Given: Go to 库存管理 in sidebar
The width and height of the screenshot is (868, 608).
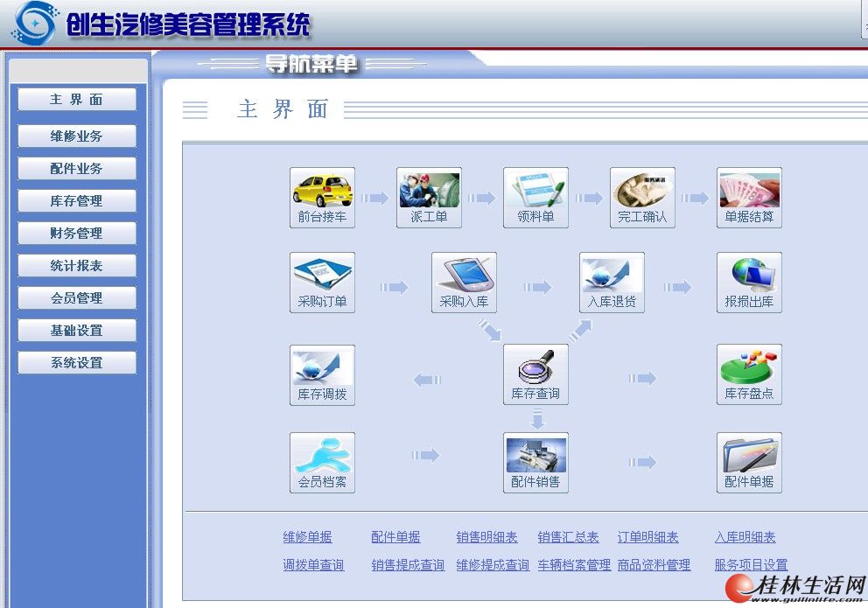Looking at the screenshot, I should tap(77, 201).
